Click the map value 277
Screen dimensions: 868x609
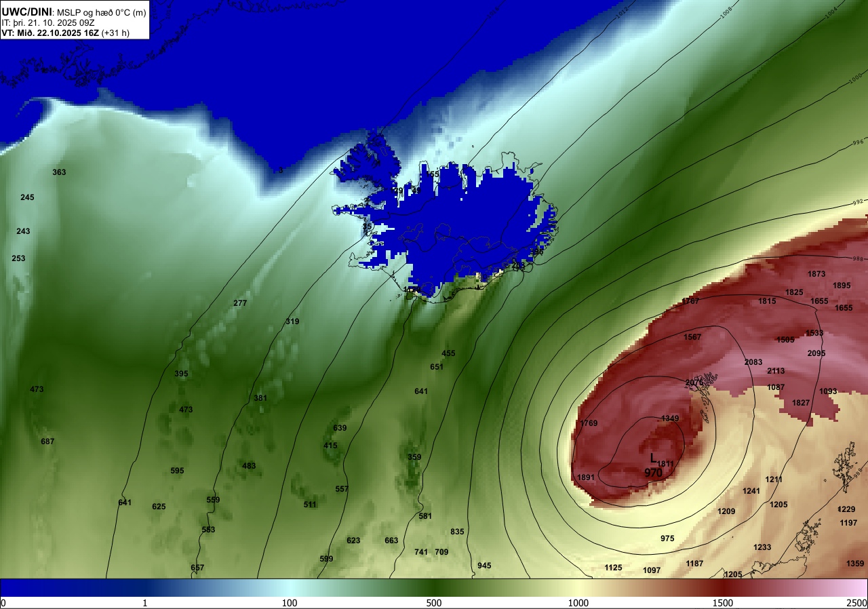240,303
